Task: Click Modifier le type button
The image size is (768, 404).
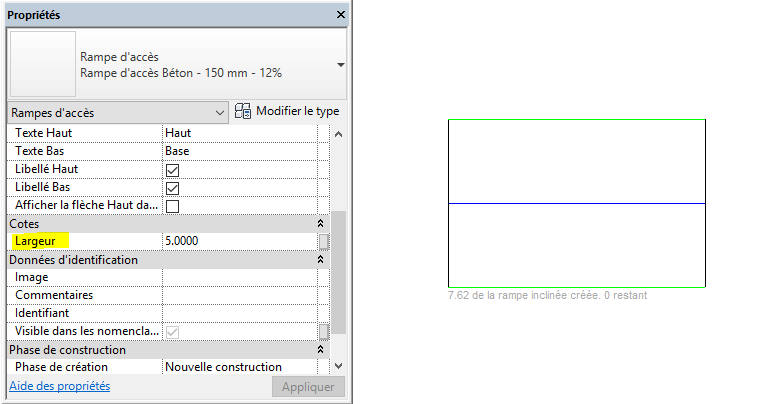Action: pyautogui.click(x=287, y=111)
